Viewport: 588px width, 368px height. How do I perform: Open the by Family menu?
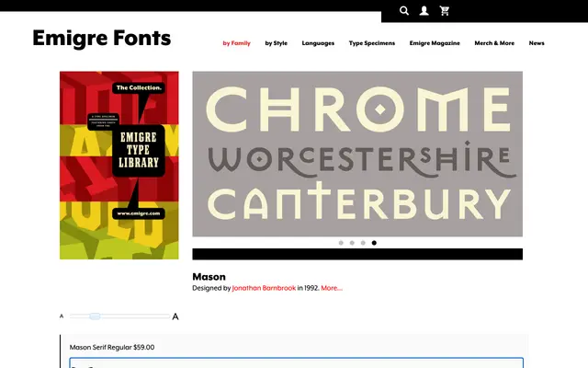pos(237,43)
